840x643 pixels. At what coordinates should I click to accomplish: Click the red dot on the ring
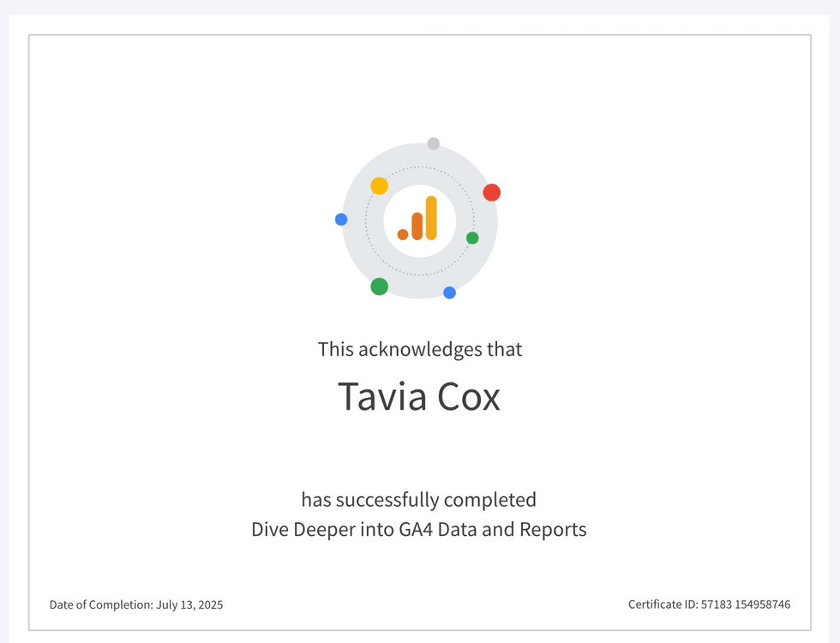pos(491,192)
